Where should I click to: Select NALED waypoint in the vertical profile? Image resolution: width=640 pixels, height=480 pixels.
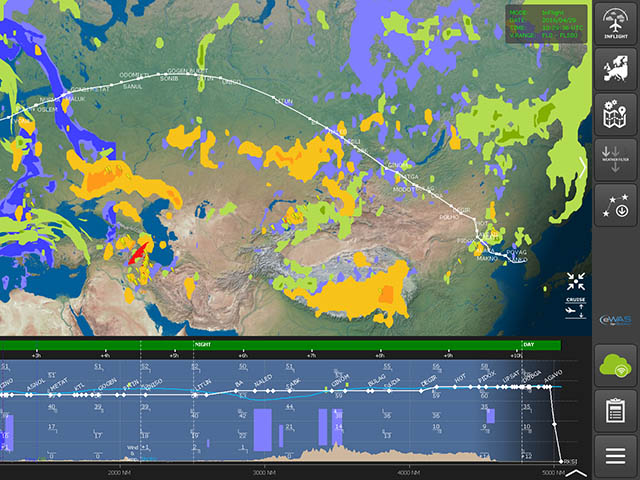263,381
